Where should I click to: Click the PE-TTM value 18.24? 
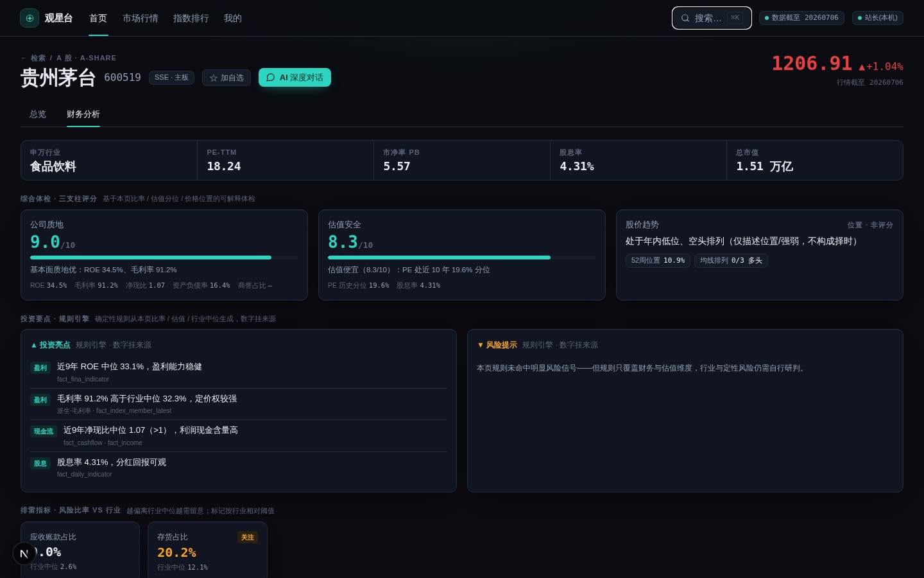pyautogui.click(x=224, y=166)
